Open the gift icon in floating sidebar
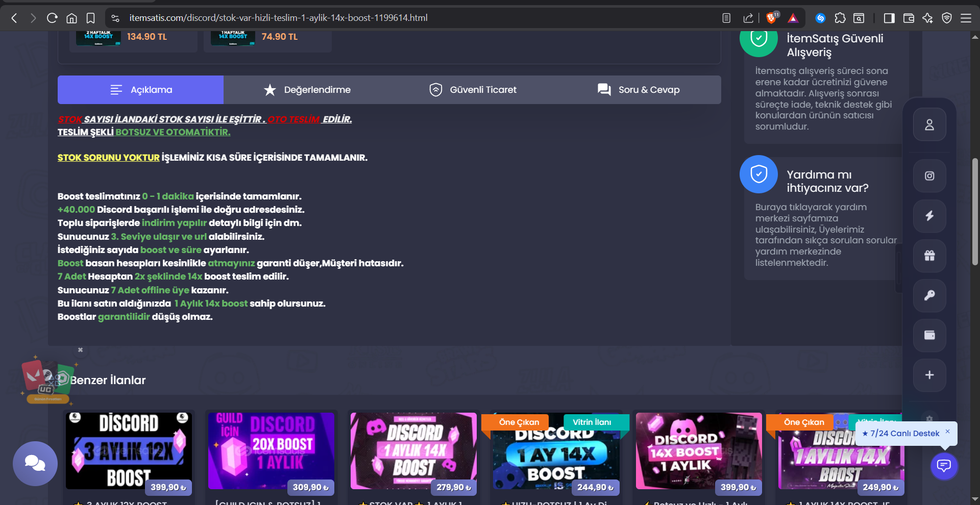This screenshot has width=980, height=505. coord(929,256)
